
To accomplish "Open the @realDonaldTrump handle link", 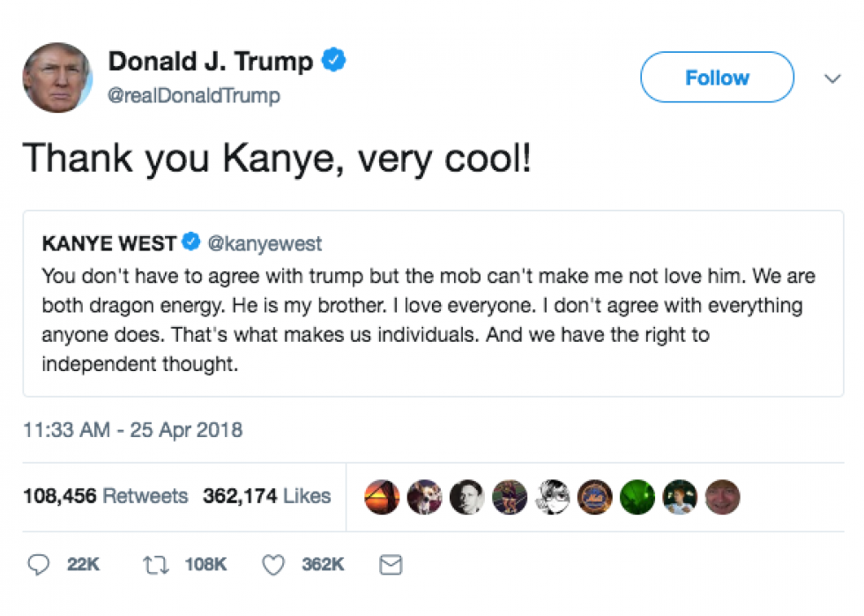I will 194,95.
